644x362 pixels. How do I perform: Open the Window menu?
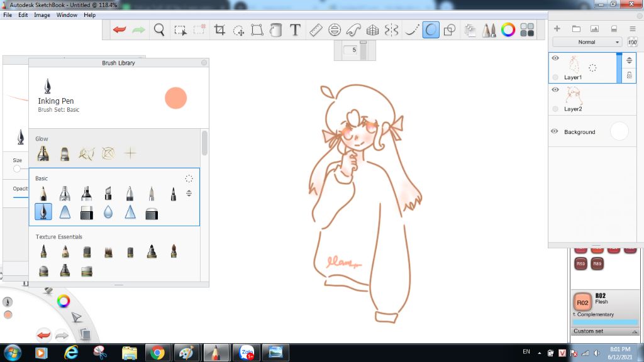click(67, 15)
